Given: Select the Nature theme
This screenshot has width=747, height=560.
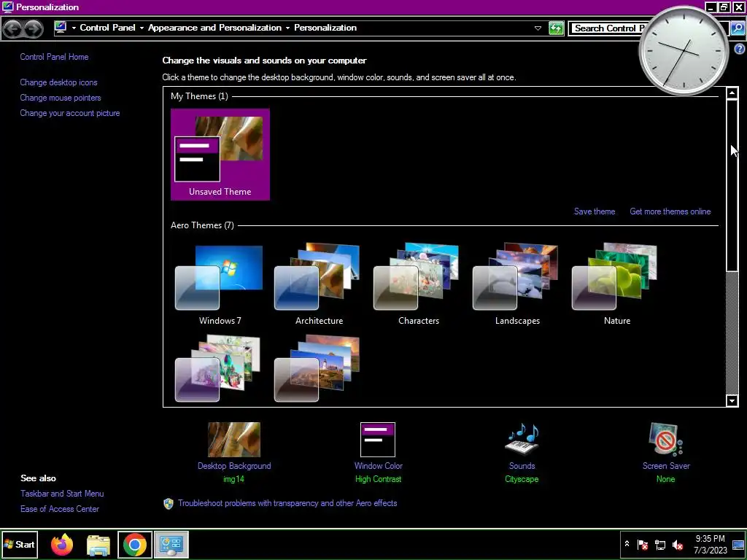Looking at the screenshot, I should [617, 285].
